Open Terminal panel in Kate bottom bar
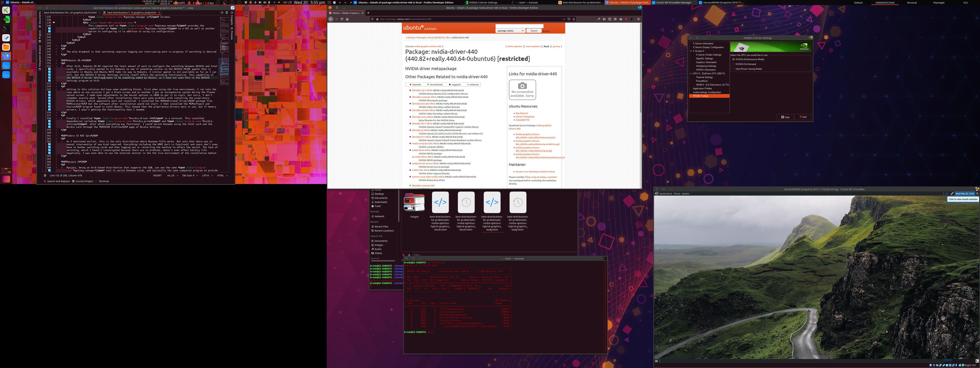Screen dimensions: 980x368 [102, 181]
